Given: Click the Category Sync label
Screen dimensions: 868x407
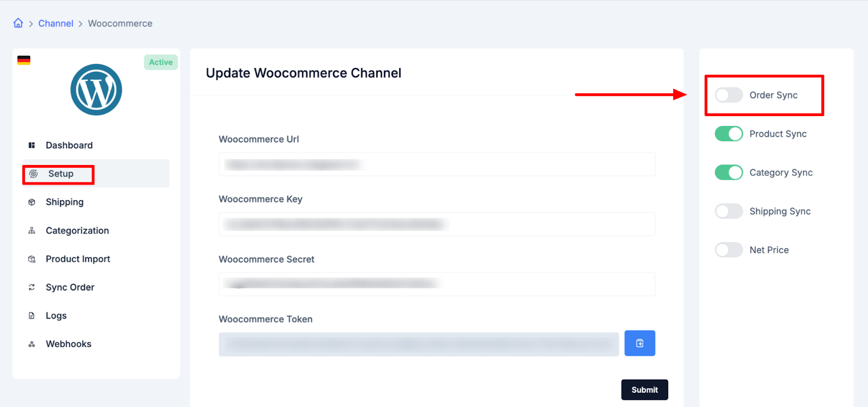Looking at the screenshot, I should [781, 173].
